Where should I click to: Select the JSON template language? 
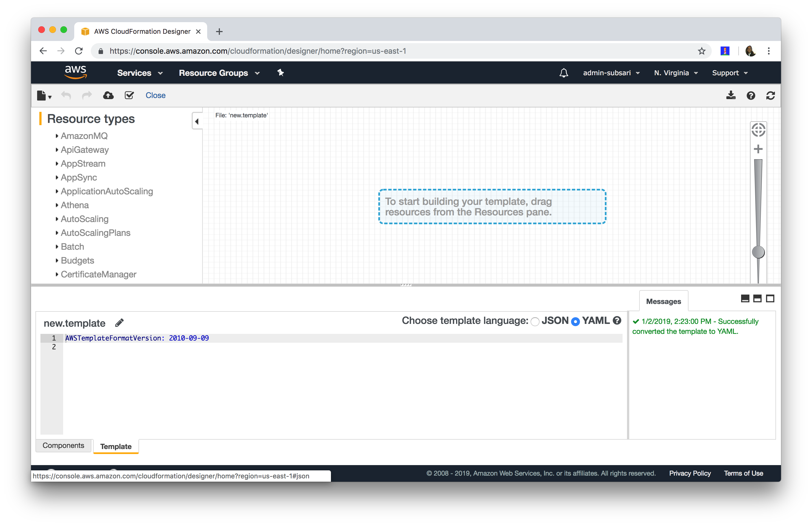pos(535,321)
